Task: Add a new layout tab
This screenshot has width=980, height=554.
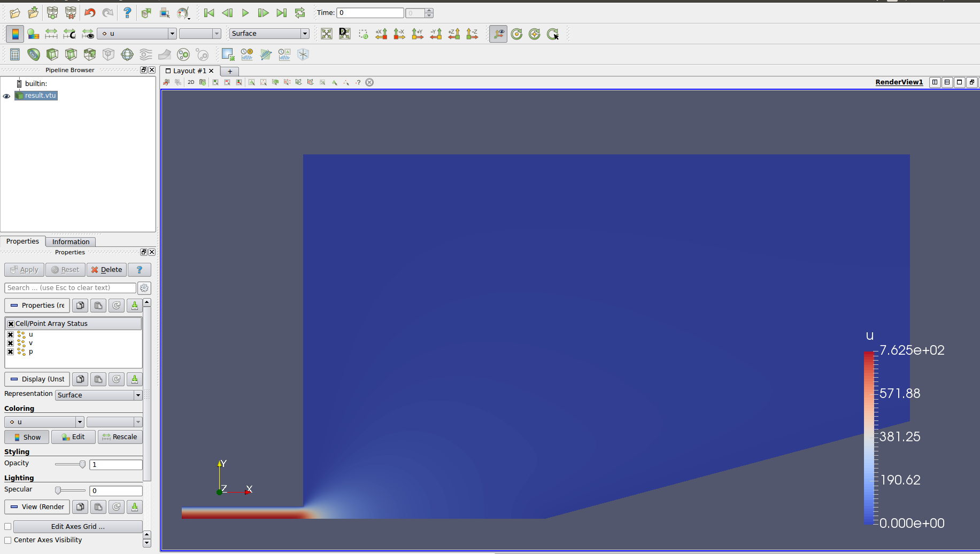Action: coord(230,71)
